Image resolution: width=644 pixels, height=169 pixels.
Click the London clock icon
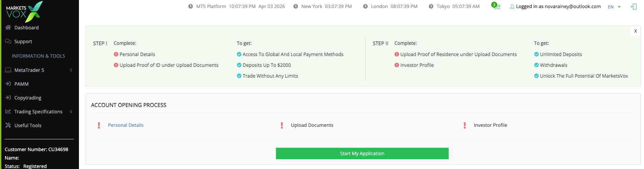click(x=365, y=6)
